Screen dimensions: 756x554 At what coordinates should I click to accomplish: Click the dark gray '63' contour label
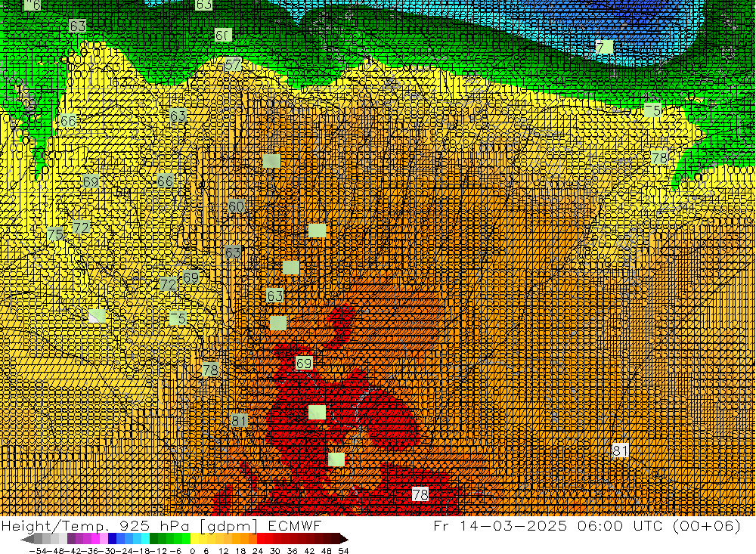click(233, 252)
